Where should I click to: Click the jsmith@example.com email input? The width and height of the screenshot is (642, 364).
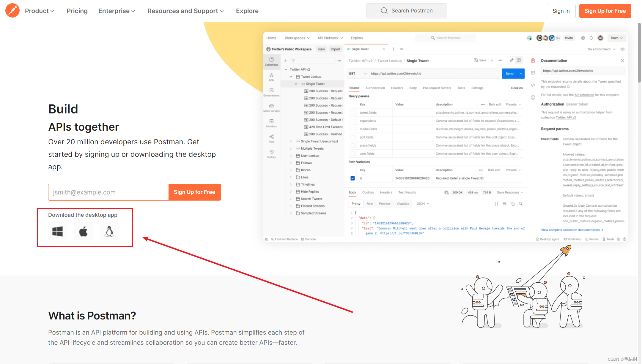click(x=108, y=192)
